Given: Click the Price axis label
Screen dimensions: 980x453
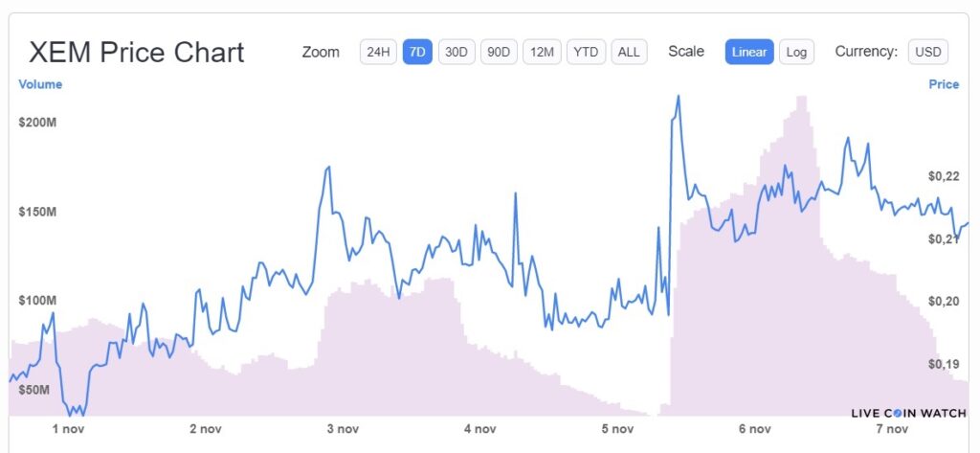Looking at the screenshot, I should coord(944,84).
